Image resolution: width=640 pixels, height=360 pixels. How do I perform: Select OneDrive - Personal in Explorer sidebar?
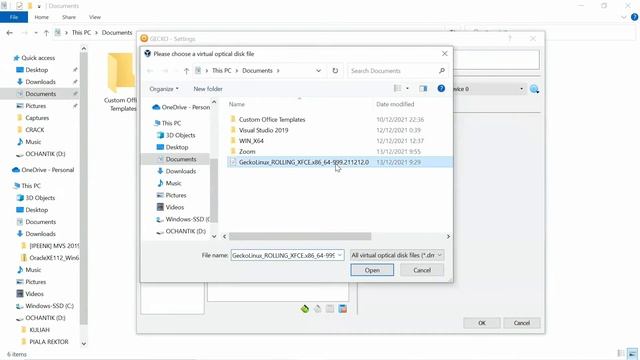point(43,170)
